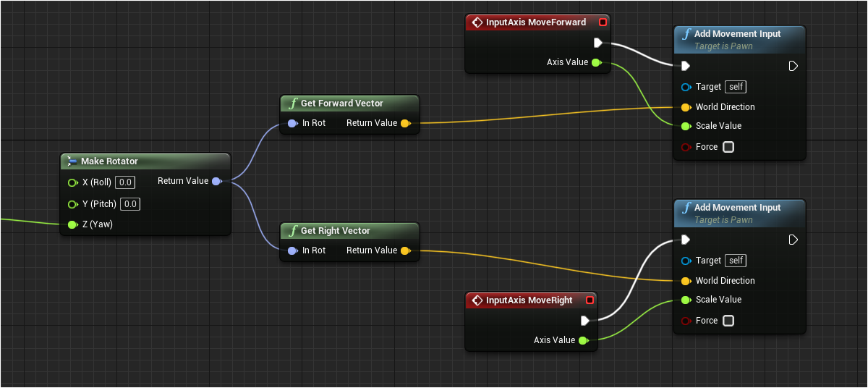Screen dimensions: 868x388
Task: Click the Make Rotator X (Roll) input pin
Action: pos(72,182)
